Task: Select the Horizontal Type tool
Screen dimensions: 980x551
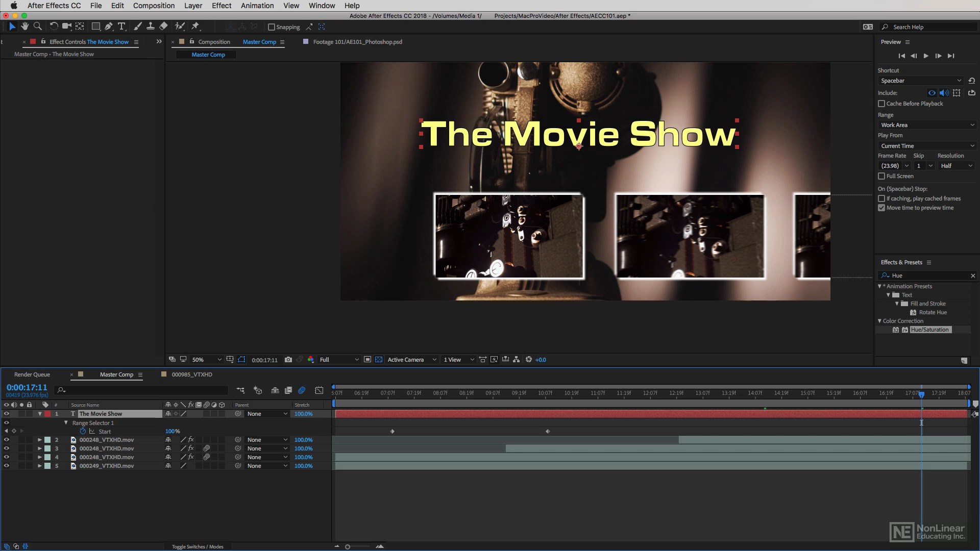Action: tap(121, 26)
